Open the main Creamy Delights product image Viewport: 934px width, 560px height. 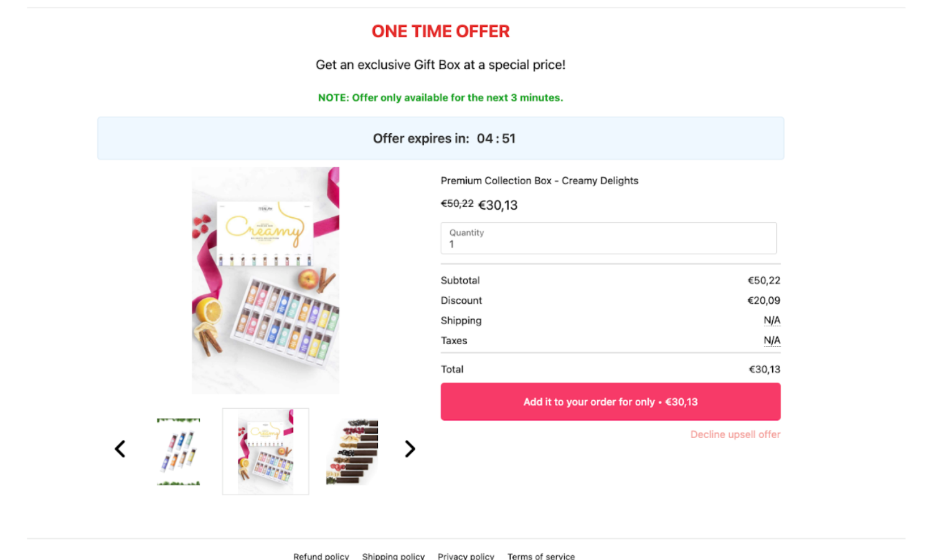[x=266, y=280]
